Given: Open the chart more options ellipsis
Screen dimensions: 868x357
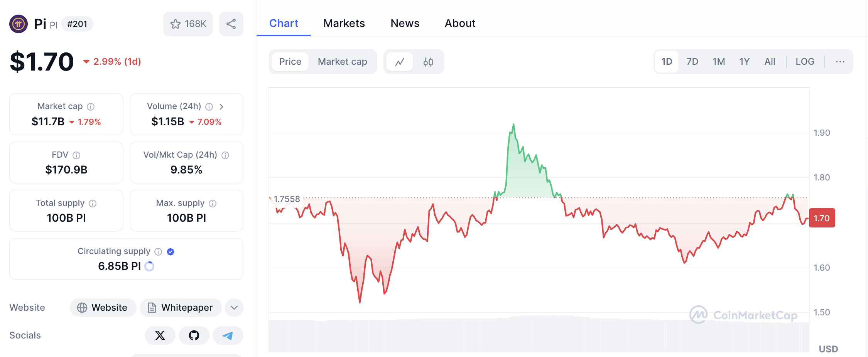Looking at the screenshot, I should click(840, 62).
